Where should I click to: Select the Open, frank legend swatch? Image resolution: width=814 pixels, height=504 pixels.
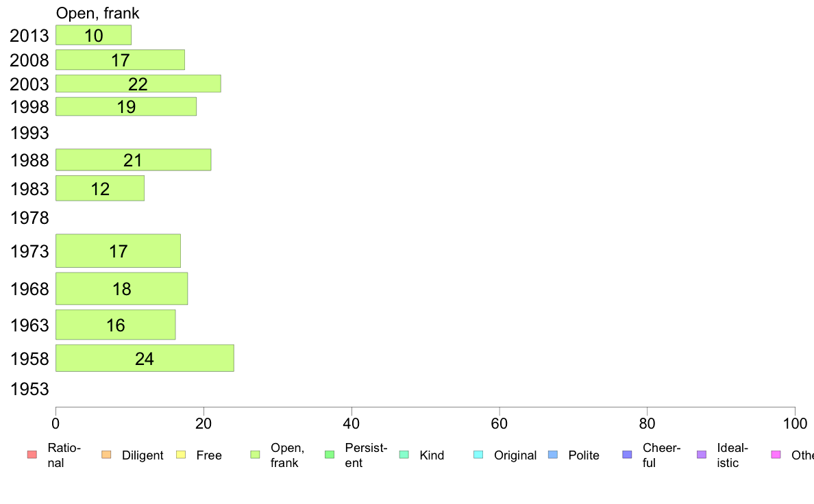[x=255, y=455]
